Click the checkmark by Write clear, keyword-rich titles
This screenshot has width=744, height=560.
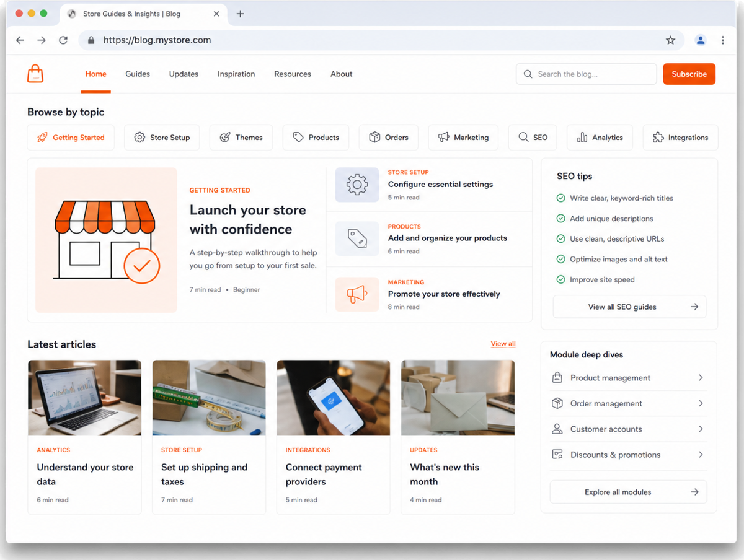tap(560, 198)
